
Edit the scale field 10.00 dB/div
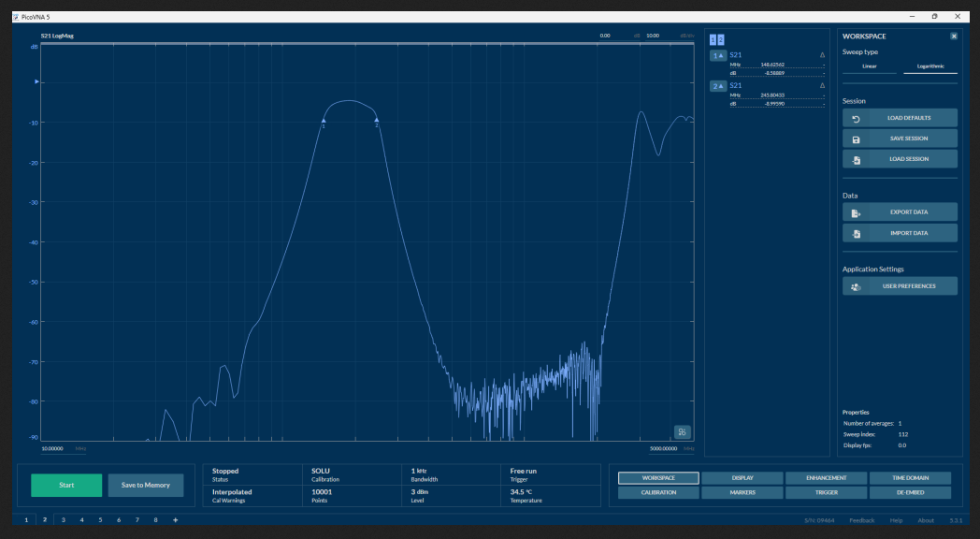click(x=670, y=36)
